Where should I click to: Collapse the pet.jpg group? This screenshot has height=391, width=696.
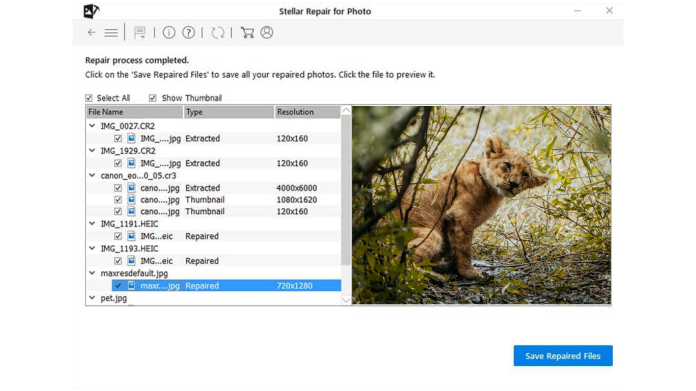coord(92,298)
